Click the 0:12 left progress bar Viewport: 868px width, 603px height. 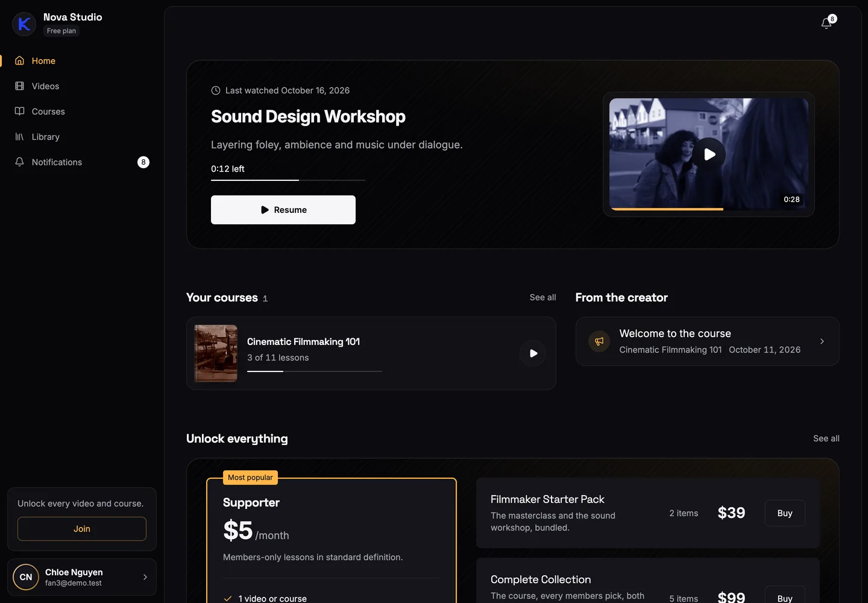[x=288, y=180]
